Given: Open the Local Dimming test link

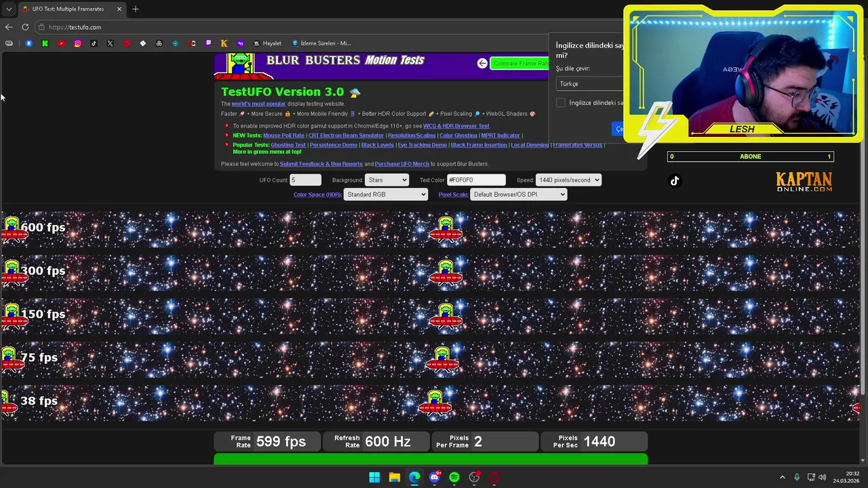Looking at the screenshot, I should [x=530, y=145].
